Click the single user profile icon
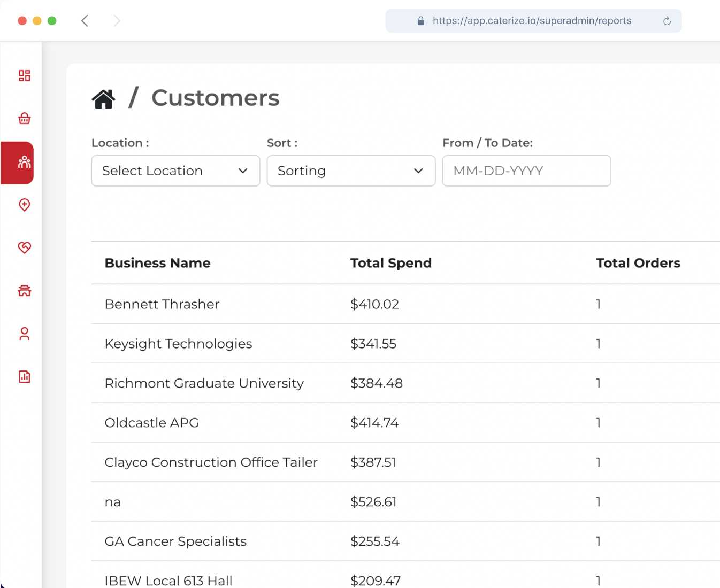This screenshot has height=588, width=720. point(24,334)
